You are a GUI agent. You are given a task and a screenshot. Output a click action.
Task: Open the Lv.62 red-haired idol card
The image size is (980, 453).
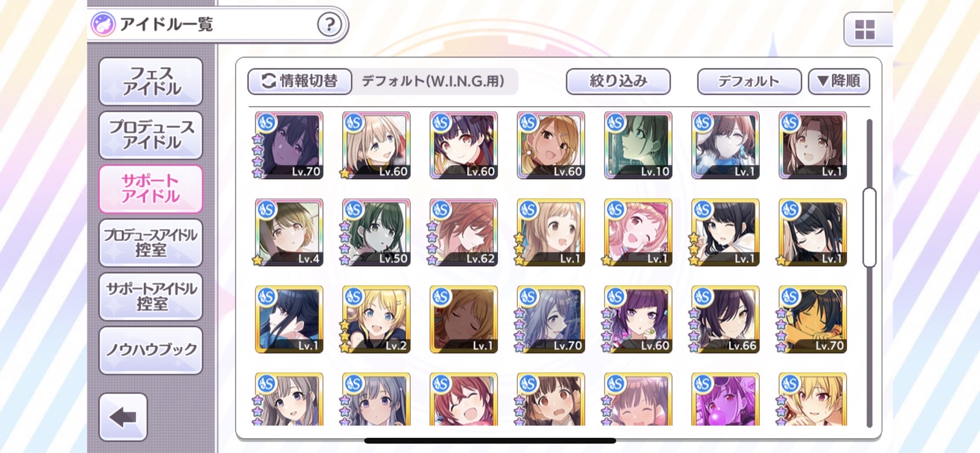coord(463,232)
